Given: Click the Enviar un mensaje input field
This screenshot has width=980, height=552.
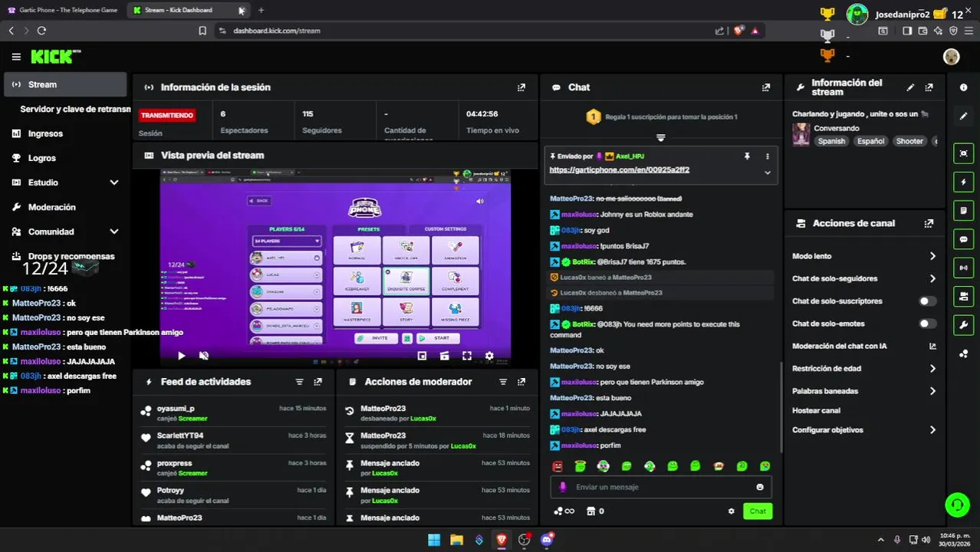Looking at the screenshot, I should (x=661, y=487).
